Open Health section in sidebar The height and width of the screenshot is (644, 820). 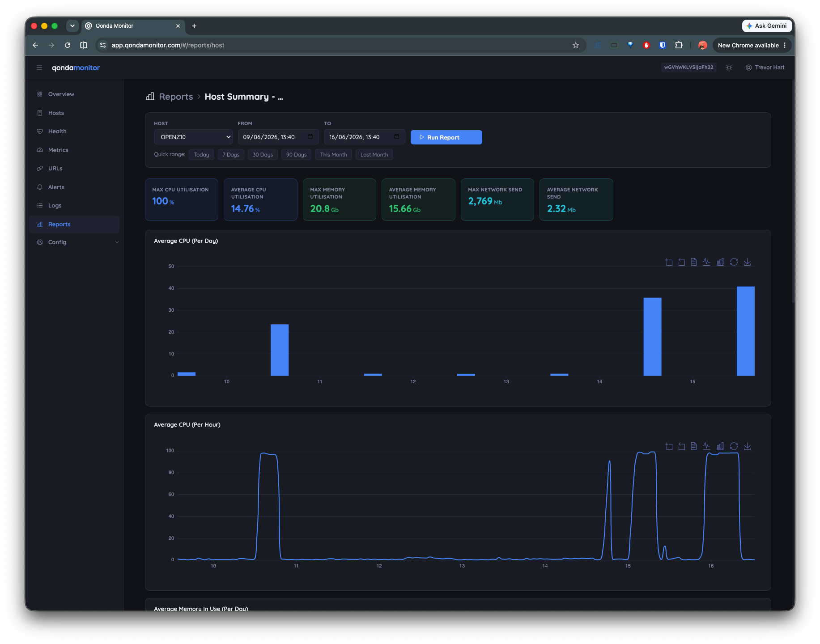click(x=74, y=131)
